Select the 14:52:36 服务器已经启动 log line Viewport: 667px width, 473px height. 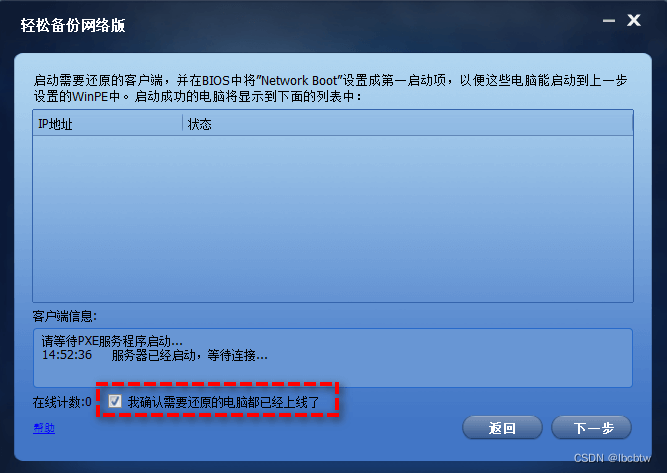click(155, 355)
